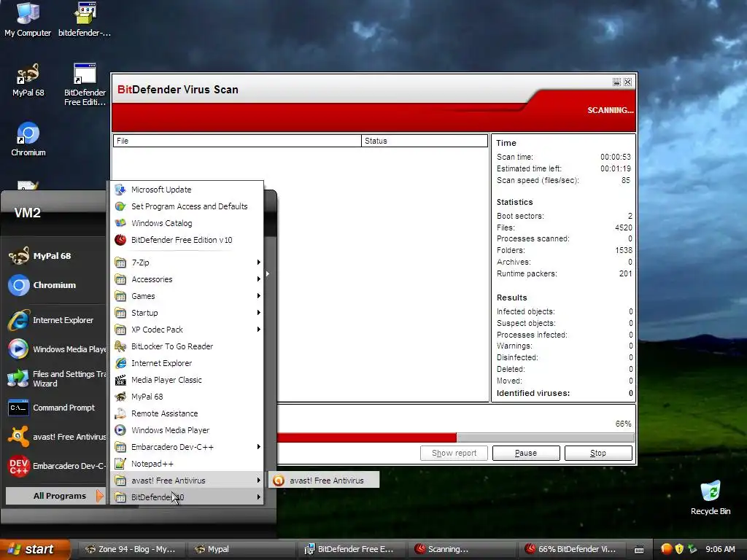Expand the Embarcadero Dev-C++ program folder

pyautogui.click(x=187, y=447)
